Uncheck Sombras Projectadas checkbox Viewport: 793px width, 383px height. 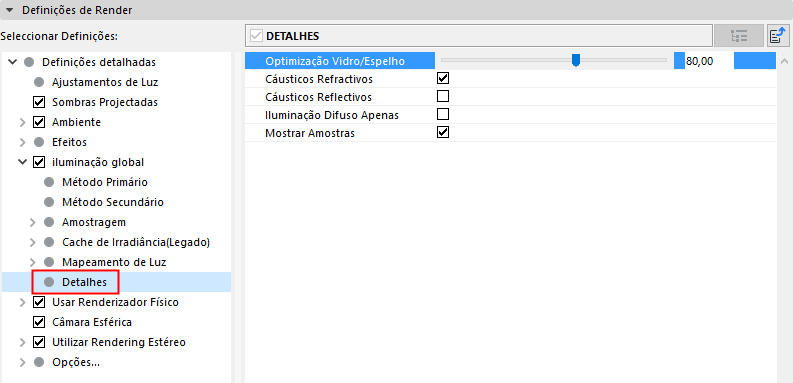tap(38, 102)
